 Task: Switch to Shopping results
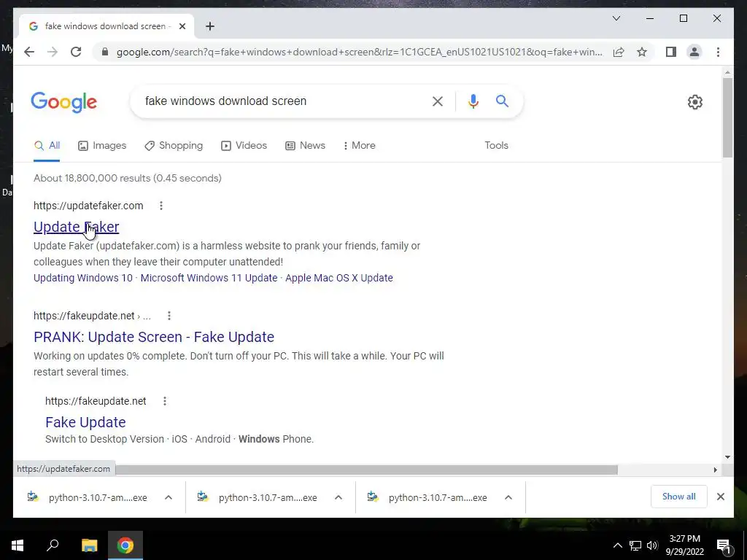tap(174, 146)
